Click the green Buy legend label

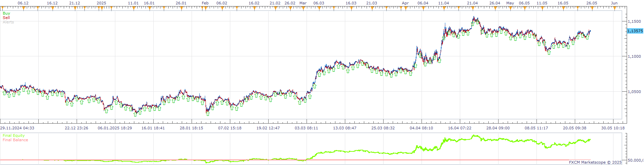pos(6,13)
